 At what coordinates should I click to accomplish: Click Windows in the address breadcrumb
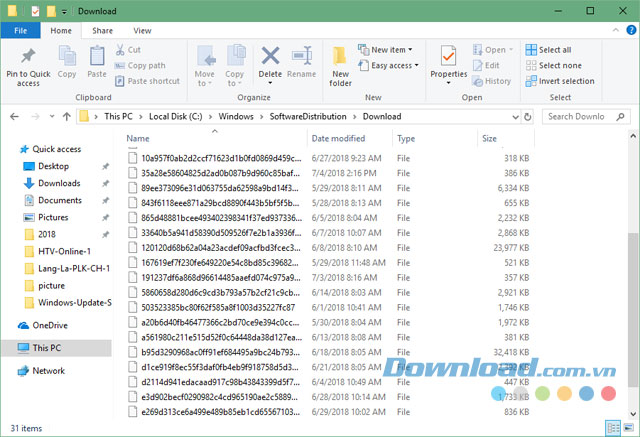pos(236,117)
